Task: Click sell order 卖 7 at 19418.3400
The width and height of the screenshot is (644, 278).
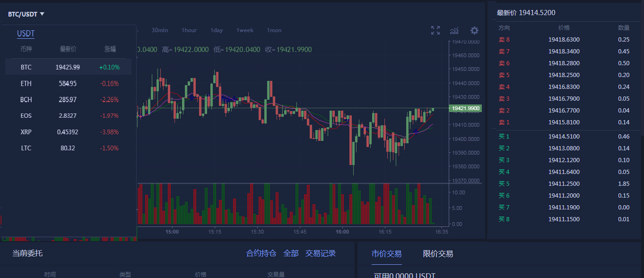Action: click(564, 52)
